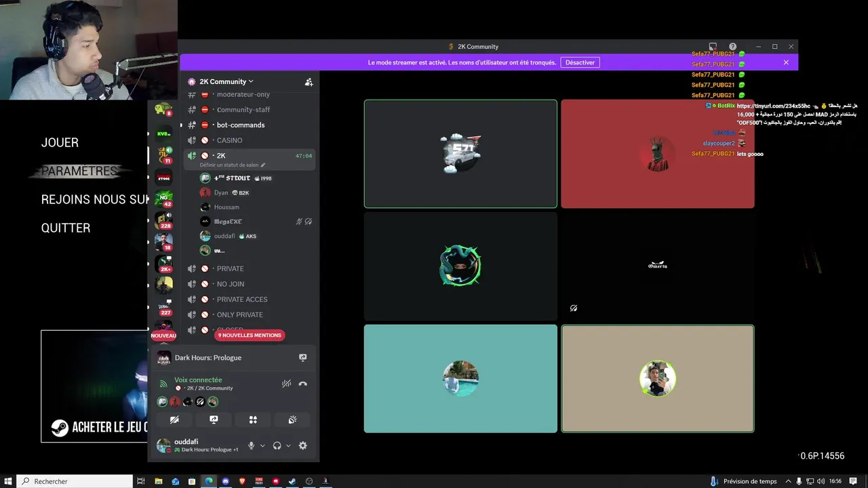
Task: Open the Community-staff text channel
Action: (243, 110)
